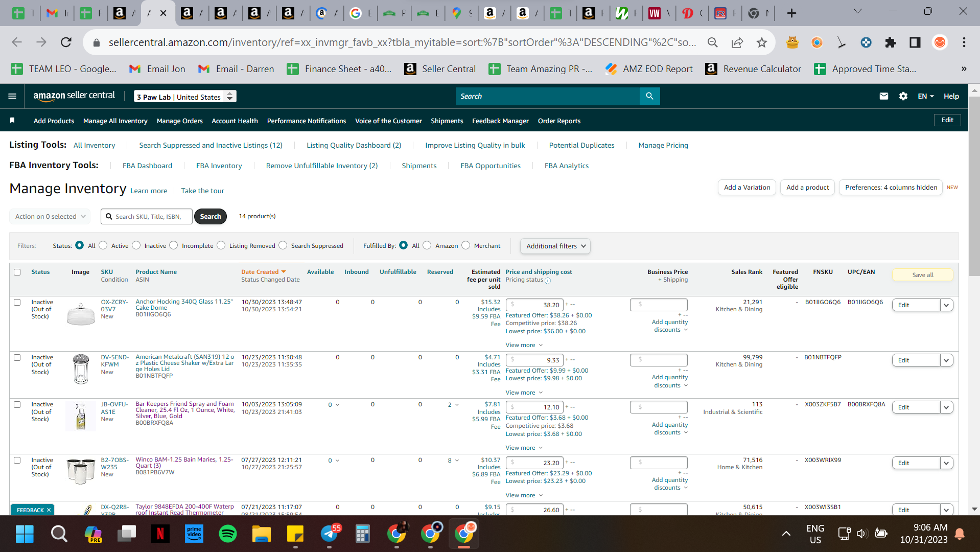Click the Bar Keepers Friend product thumbnail
This screenshot has height=552, width=980.
81,417
